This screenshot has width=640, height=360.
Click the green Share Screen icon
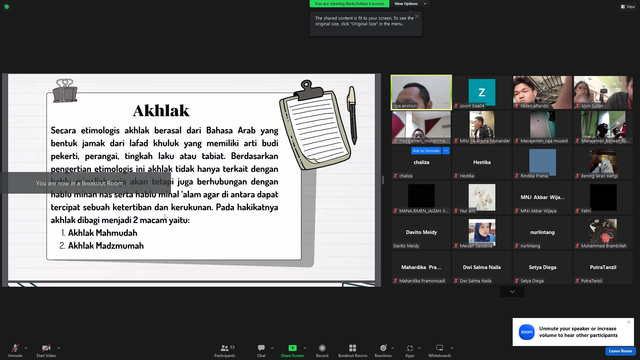pos(292,348)
